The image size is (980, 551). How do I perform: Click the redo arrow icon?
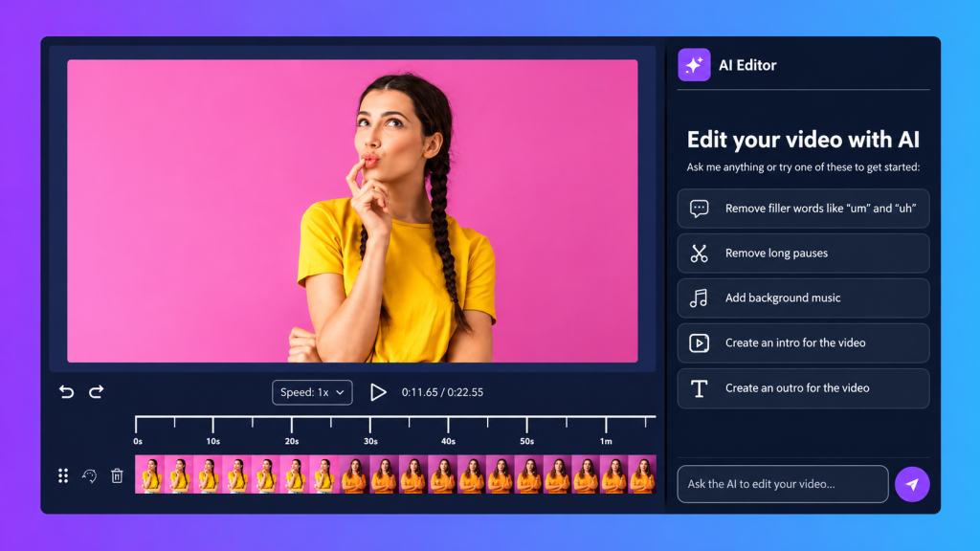97,391
